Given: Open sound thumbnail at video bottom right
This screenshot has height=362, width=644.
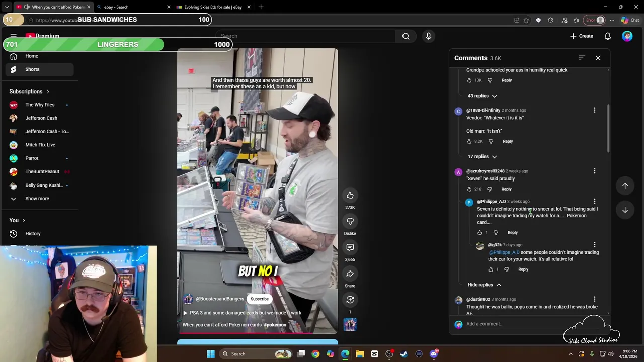Looking at the screenshot, I should pyautogui.click(x=350, y=324).
